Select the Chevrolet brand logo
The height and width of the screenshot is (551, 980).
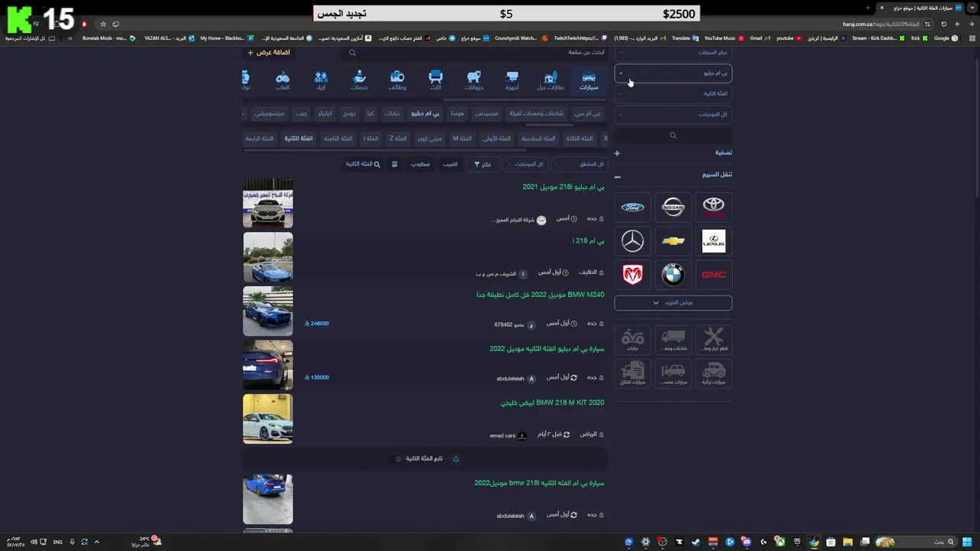(x=673, y=241)
